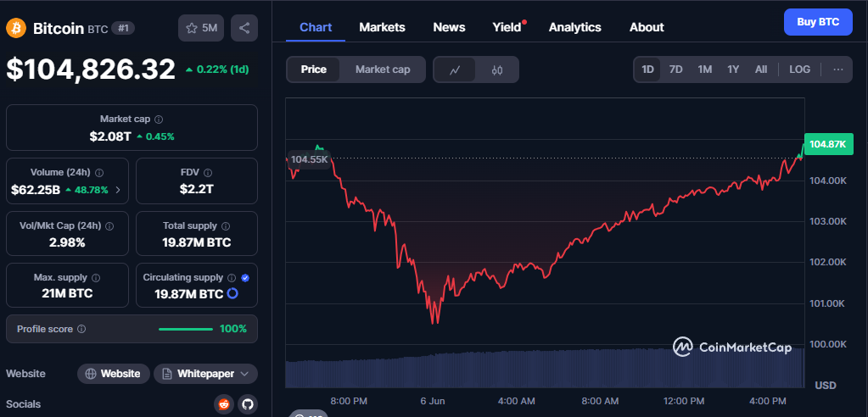
Task: Open the About tab
Action: [x=647, y=27]
